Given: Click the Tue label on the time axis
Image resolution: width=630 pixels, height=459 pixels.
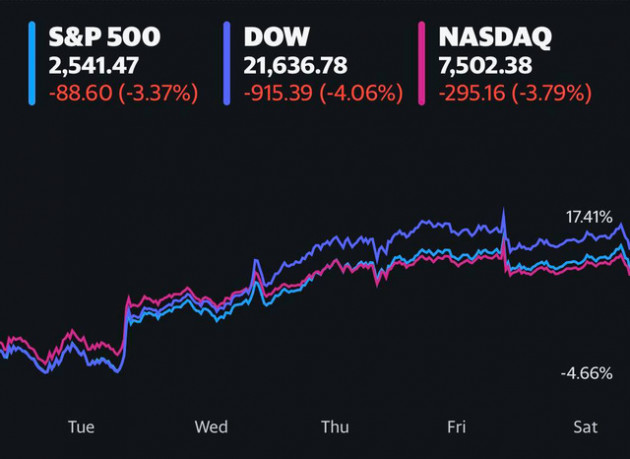Looking at the screenshot, I should (x=81, y=427).
